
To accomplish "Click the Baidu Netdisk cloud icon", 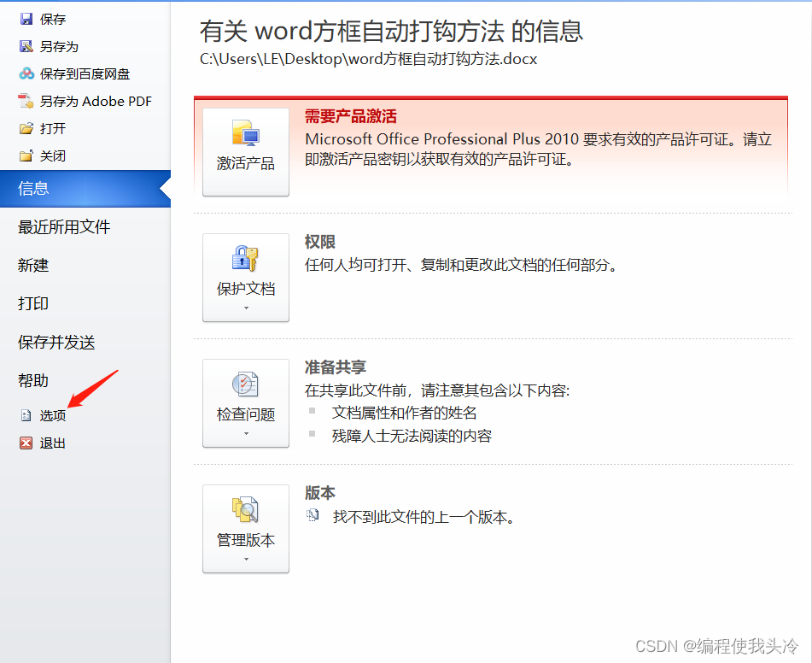I will pyautogui.click(x=26, y=73).
